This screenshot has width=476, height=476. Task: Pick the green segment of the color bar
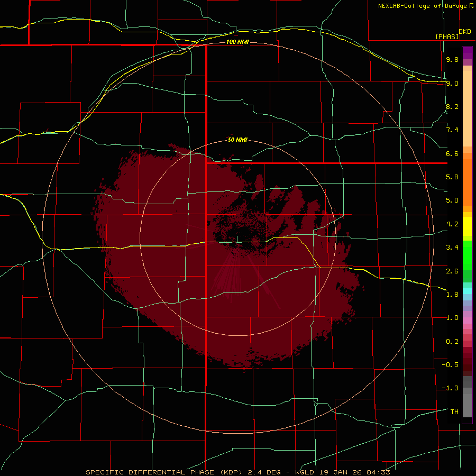coord(467,256)
